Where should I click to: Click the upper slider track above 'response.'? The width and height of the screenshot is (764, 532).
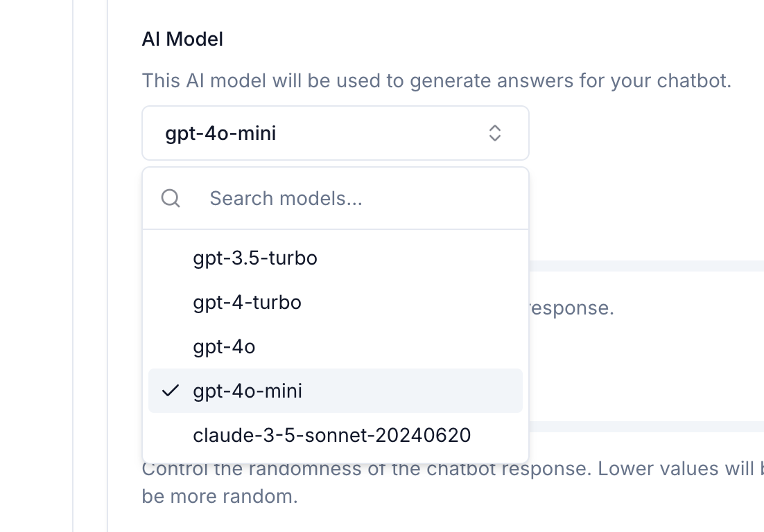point(645,266)
